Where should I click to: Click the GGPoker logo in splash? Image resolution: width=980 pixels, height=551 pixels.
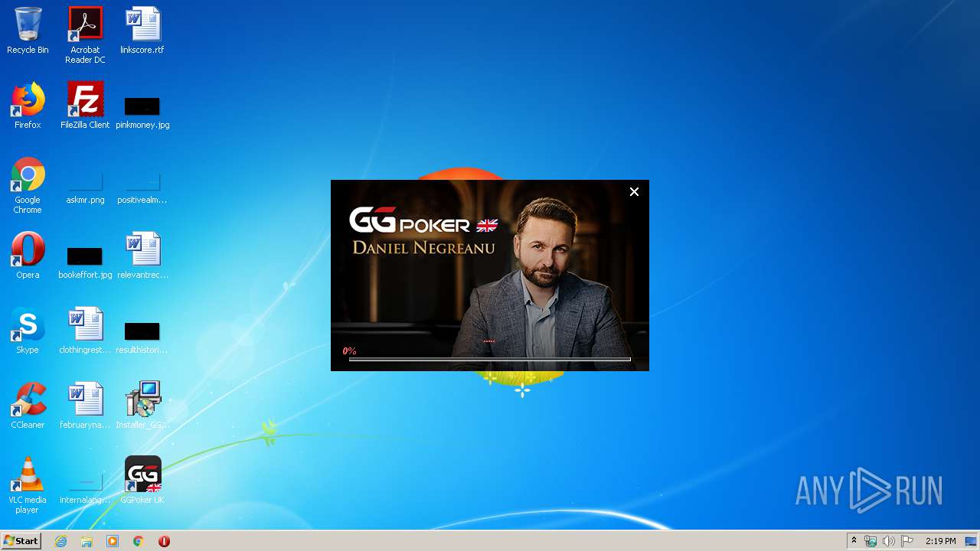pyautogui.click(x=423, y=221)
